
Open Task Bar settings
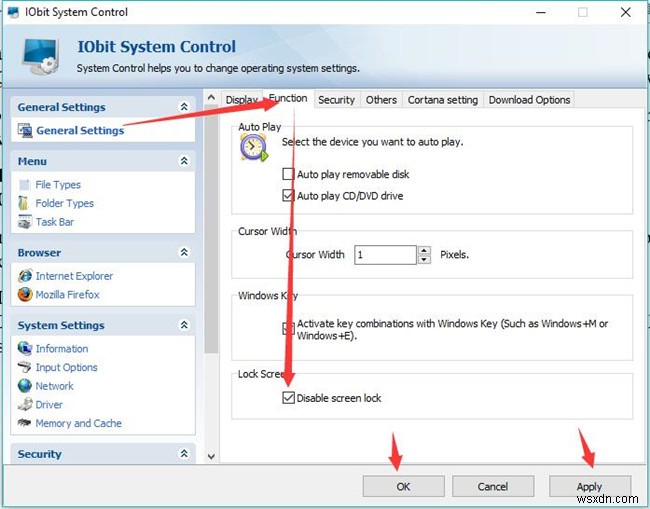tap(55, 222)
